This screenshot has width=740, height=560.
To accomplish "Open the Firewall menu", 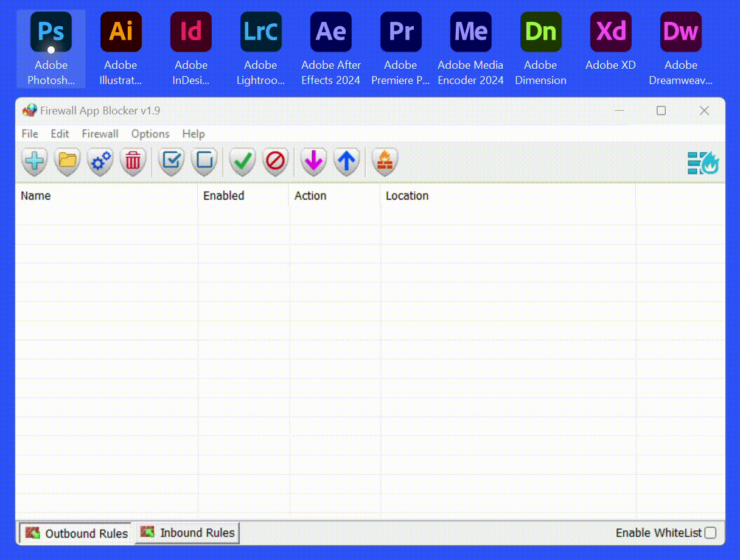I will click(100, 134).
